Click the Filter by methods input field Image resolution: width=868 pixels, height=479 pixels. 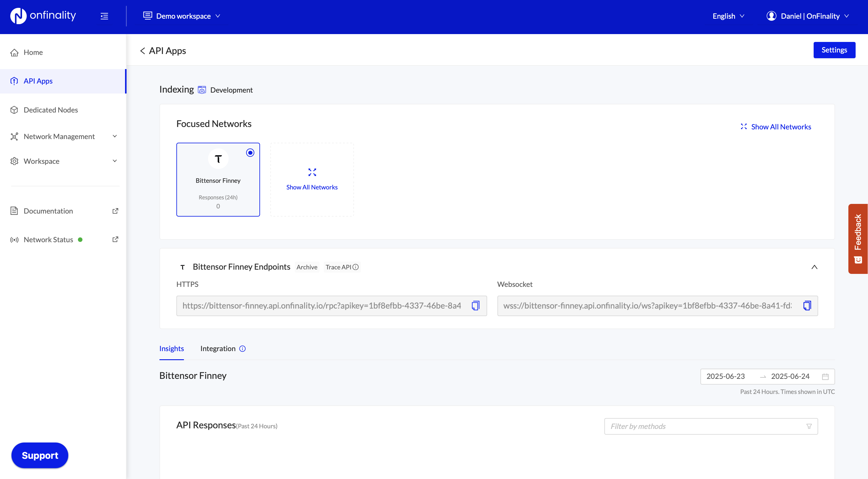[x=691, y=426]
